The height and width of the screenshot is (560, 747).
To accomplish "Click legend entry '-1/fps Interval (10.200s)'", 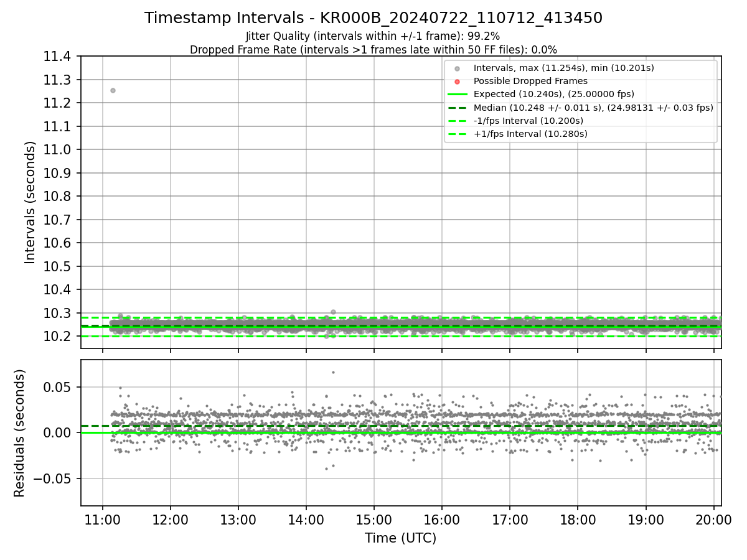I will [529, 121].
